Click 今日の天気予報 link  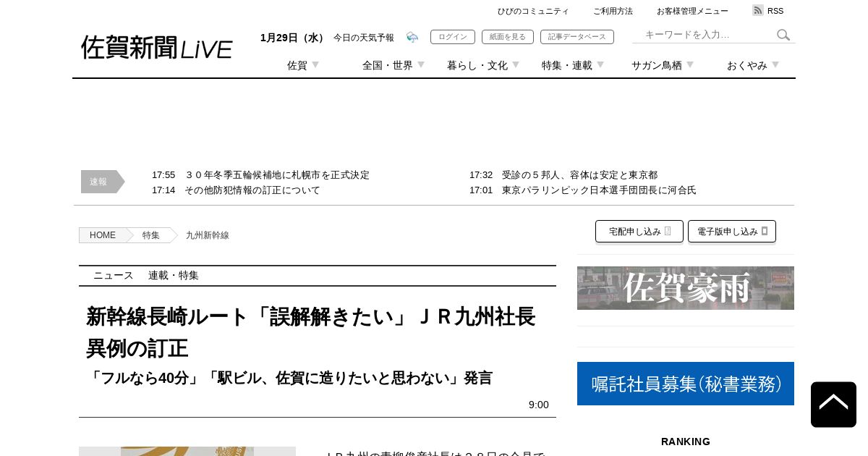[364, 38]
